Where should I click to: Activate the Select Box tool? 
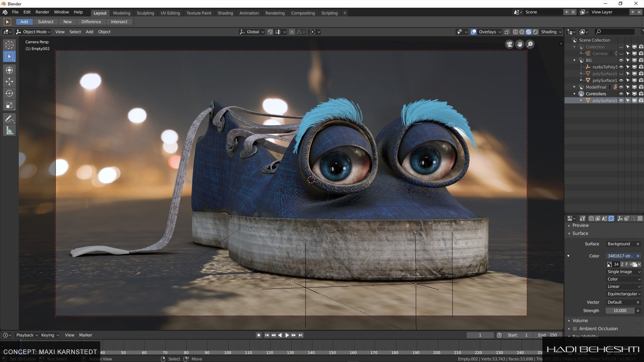tap(10, 57)
